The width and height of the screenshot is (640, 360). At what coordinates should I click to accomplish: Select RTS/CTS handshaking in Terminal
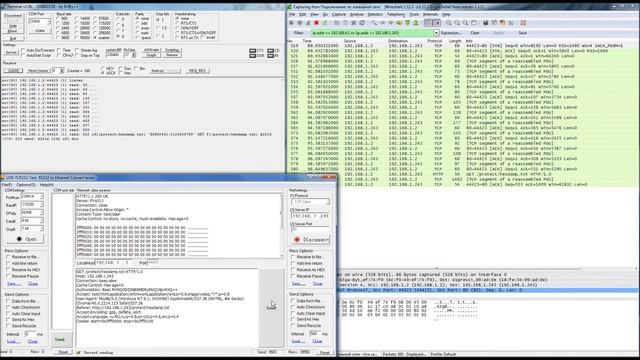point(185,23)
